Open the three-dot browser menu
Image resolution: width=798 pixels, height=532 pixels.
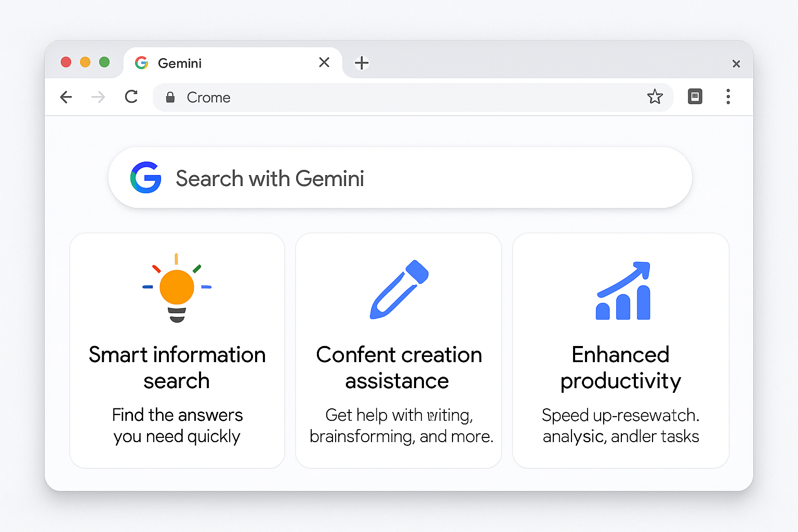728,97
